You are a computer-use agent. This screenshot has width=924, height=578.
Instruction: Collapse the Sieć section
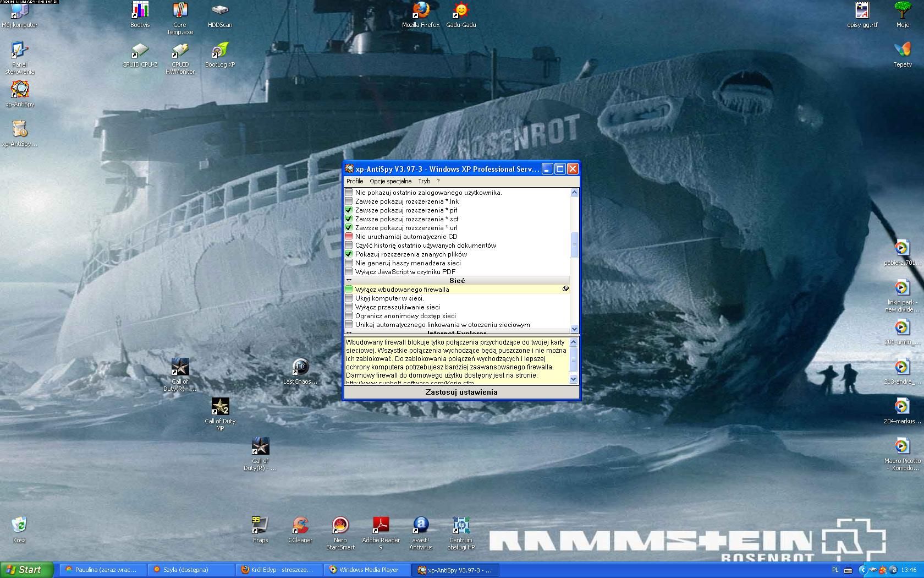[349, 281]
